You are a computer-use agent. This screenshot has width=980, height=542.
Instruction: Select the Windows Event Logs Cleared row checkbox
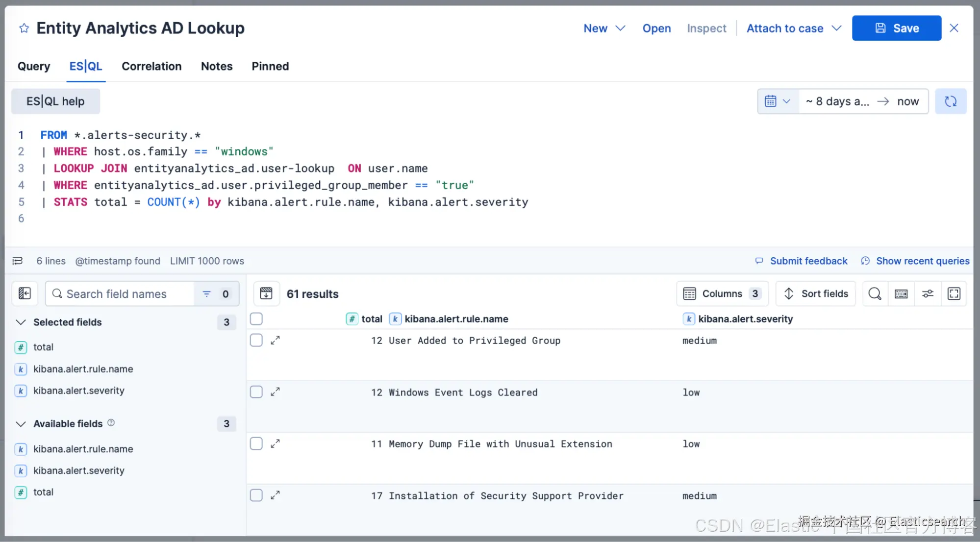[x=256, y=392]
